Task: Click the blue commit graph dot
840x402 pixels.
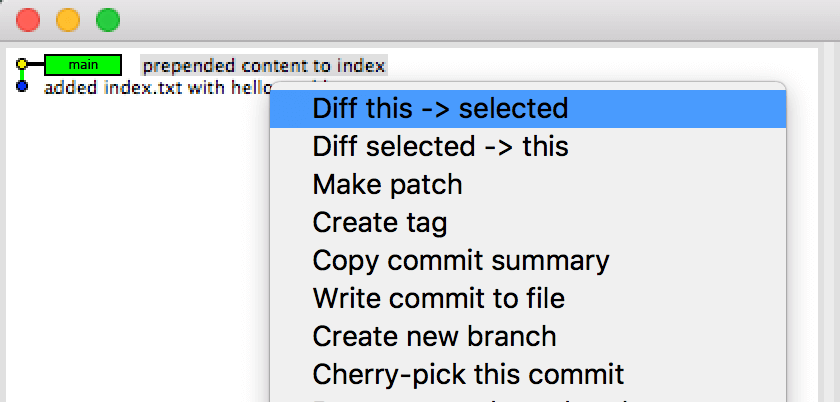Action: coord(22,87)
